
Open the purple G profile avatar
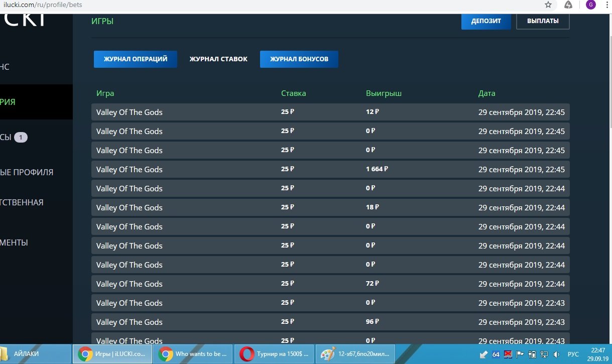591,5
